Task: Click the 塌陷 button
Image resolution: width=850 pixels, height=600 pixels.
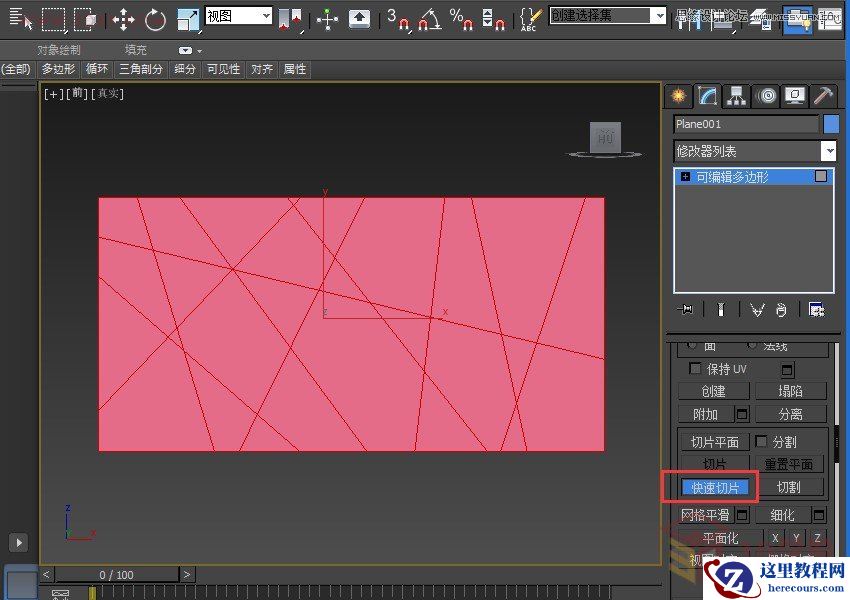Action: click(791, 390)
